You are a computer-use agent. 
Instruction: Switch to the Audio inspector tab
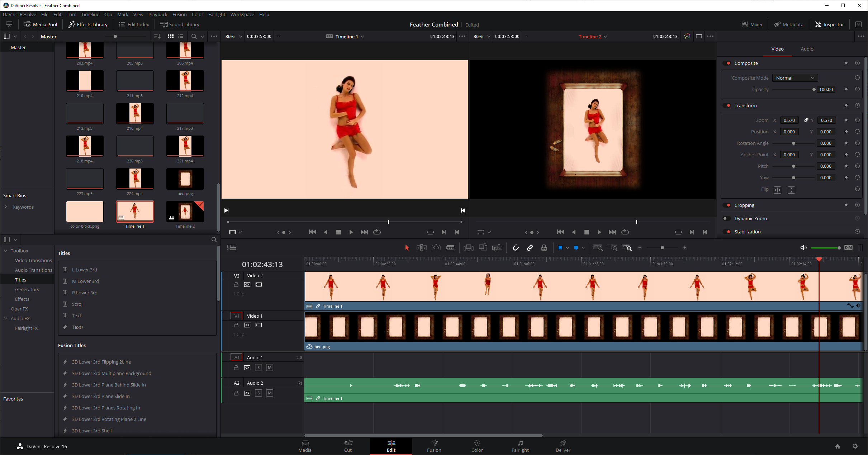(x=807, y=49)
